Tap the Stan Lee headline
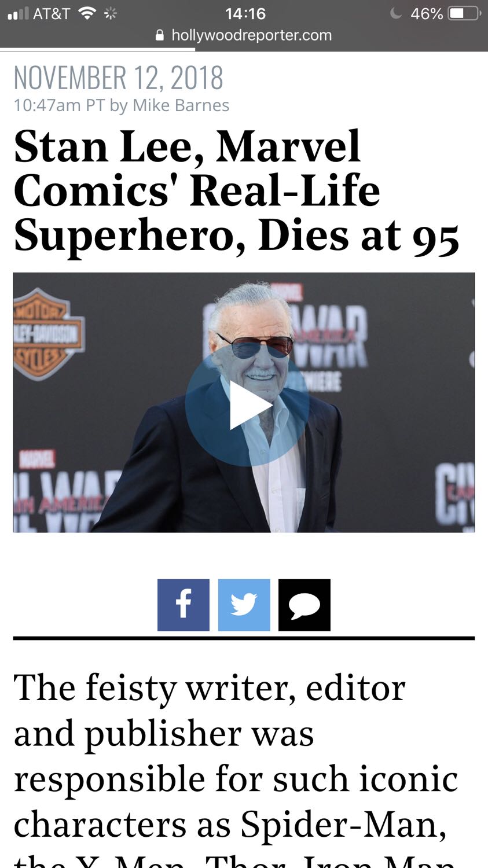 (236, 192)
